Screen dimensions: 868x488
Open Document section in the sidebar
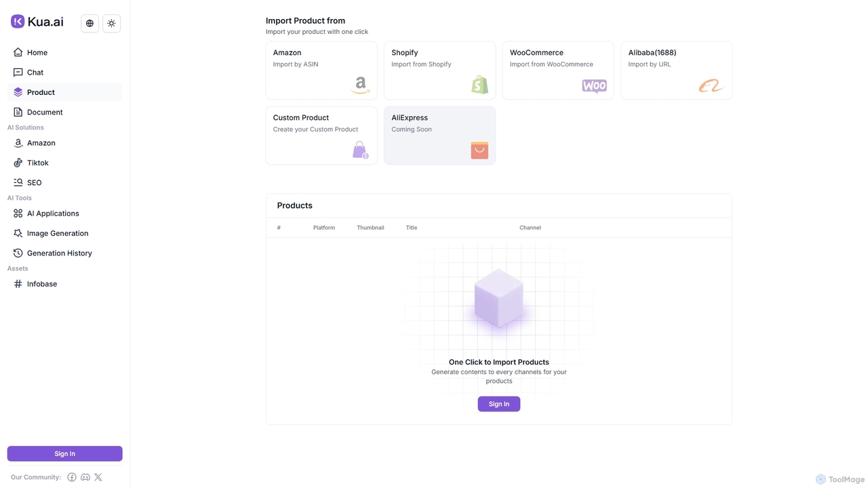(x=64, y=112)
